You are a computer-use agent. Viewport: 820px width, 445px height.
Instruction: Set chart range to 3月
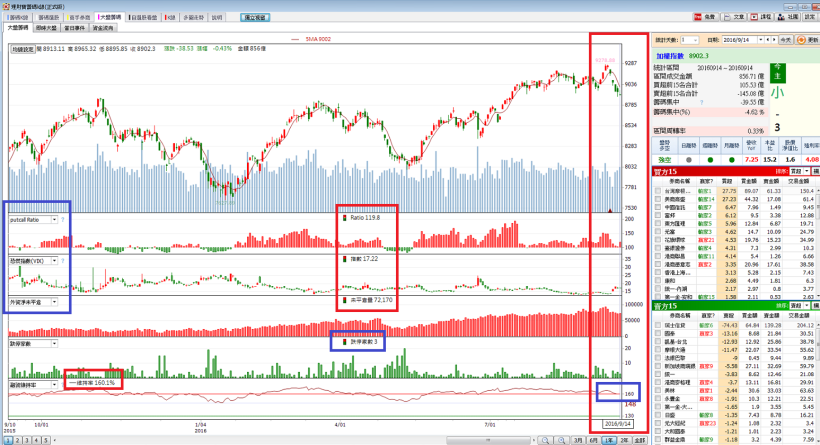578,440
